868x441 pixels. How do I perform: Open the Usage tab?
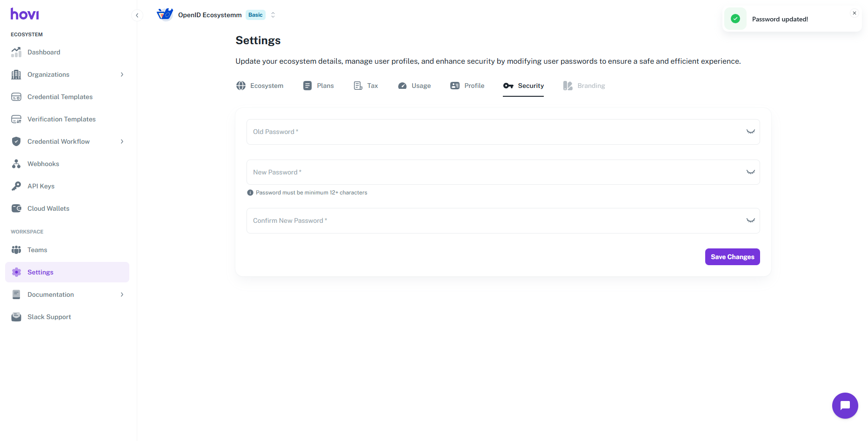pyautogui.click(x=414, y=86)
